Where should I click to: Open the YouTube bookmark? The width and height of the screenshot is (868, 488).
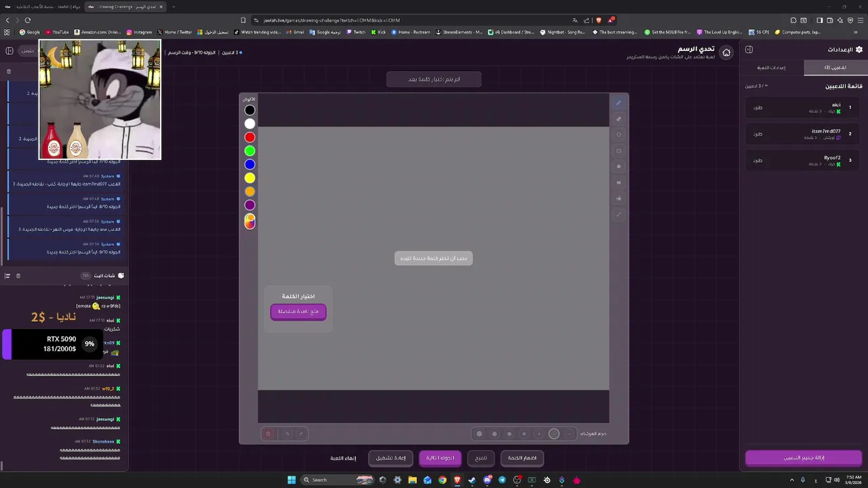[x=56, y=32]
